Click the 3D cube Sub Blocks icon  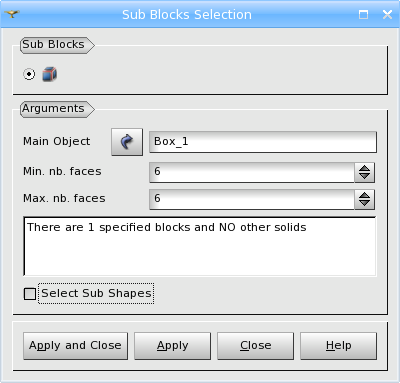pos(50,74)
